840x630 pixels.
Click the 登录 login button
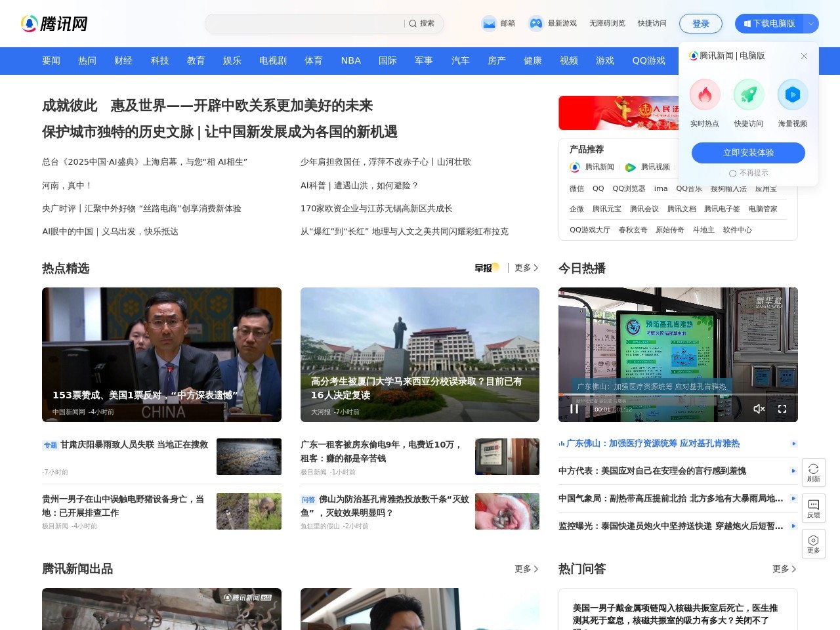(x=701, y=24)
